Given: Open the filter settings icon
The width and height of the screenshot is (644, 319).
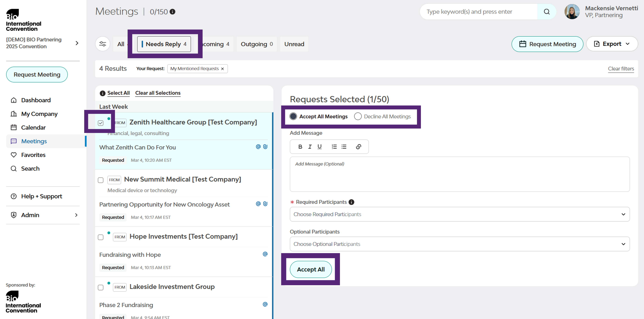Looking at the screenshot, I should point(102,44).
